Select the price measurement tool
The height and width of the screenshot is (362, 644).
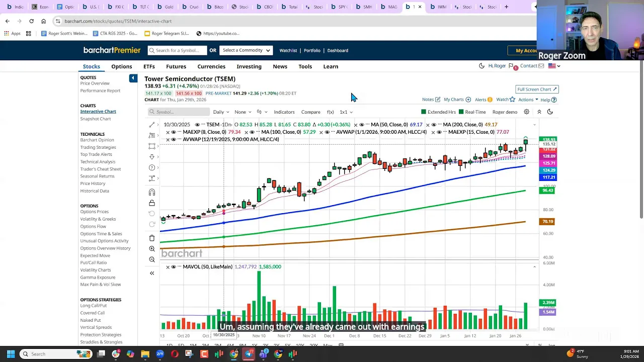[152, 178]
